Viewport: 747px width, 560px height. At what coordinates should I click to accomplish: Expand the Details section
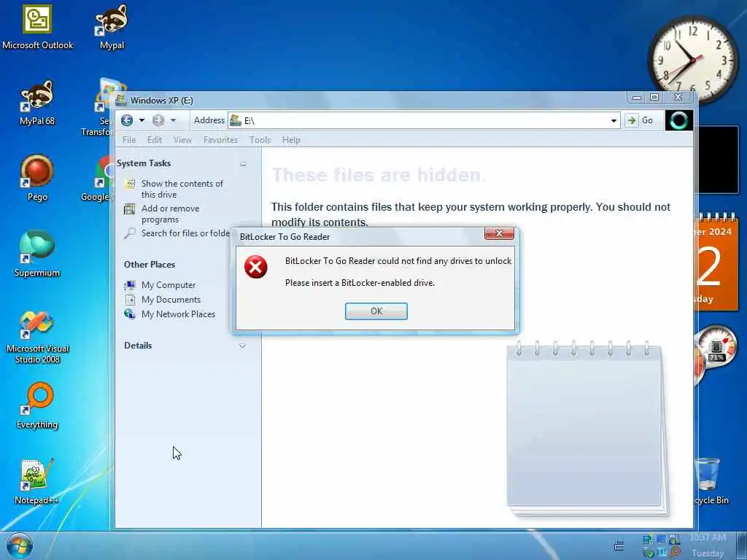click(242, 346)
